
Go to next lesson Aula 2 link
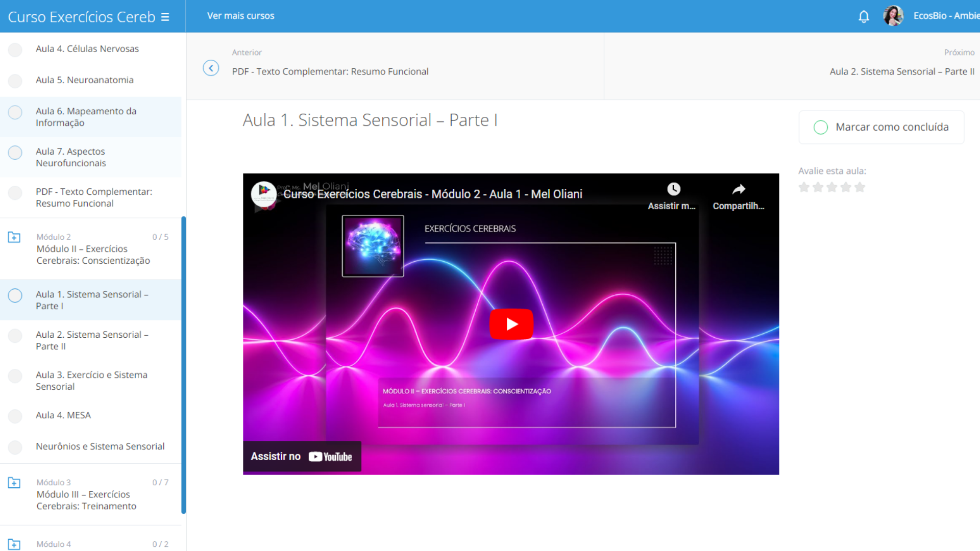click(902, 71)
